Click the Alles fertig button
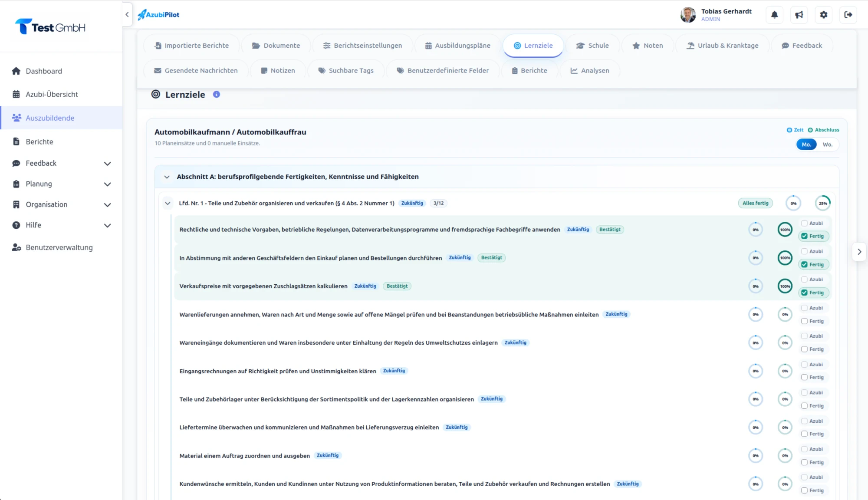 click(x=755, y=203)
